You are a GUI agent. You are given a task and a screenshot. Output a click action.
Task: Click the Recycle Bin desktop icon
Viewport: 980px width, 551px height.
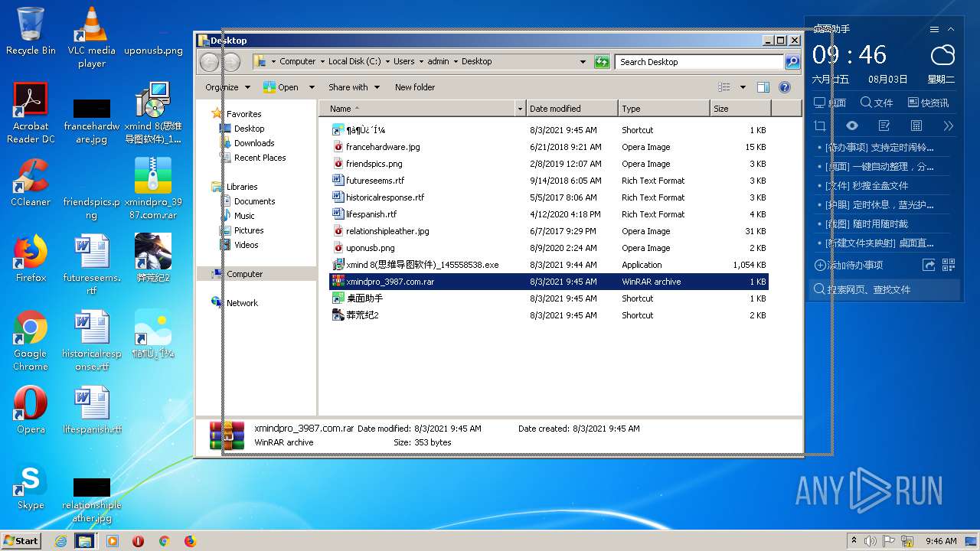click(31, 31)
